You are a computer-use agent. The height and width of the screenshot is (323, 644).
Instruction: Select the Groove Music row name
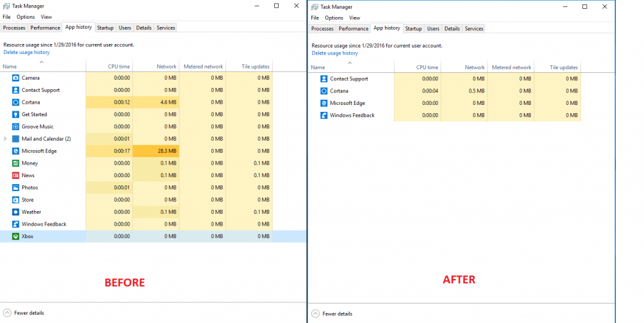point(37,126)
